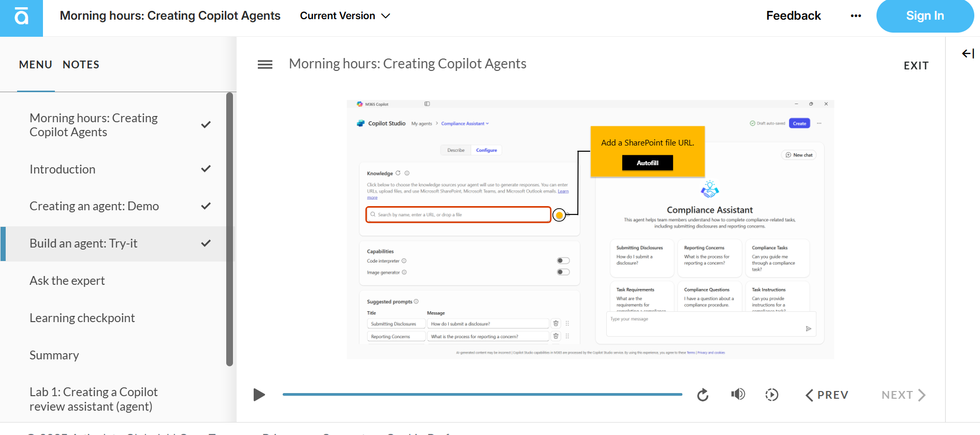
Task: Go to PREV slide
Action: pyautogui.click(x=827, y=395)
